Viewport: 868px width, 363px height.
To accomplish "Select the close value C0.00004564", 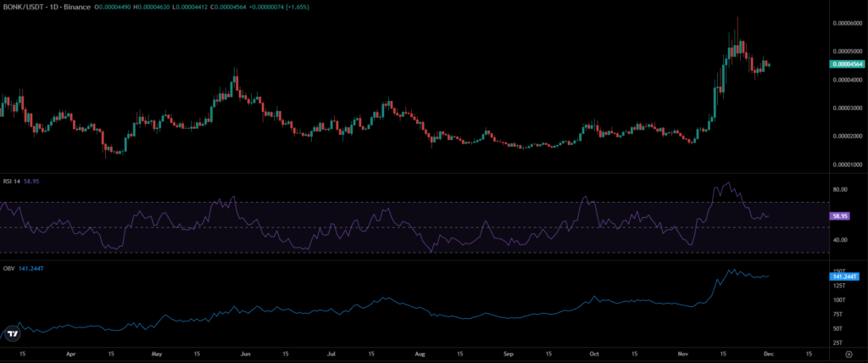I will click(x=229, y=7).
